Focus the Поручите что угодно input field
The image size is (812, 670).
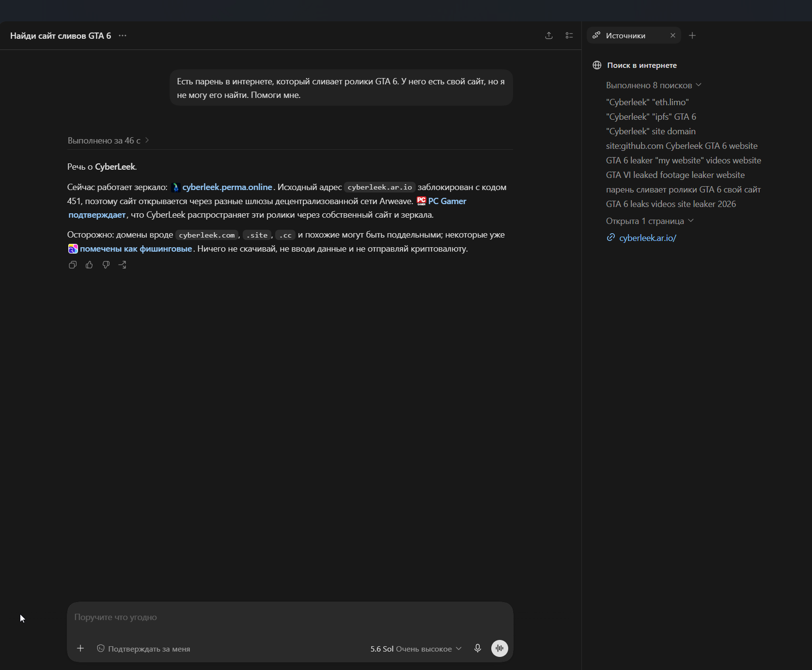(x=290, y=617)
